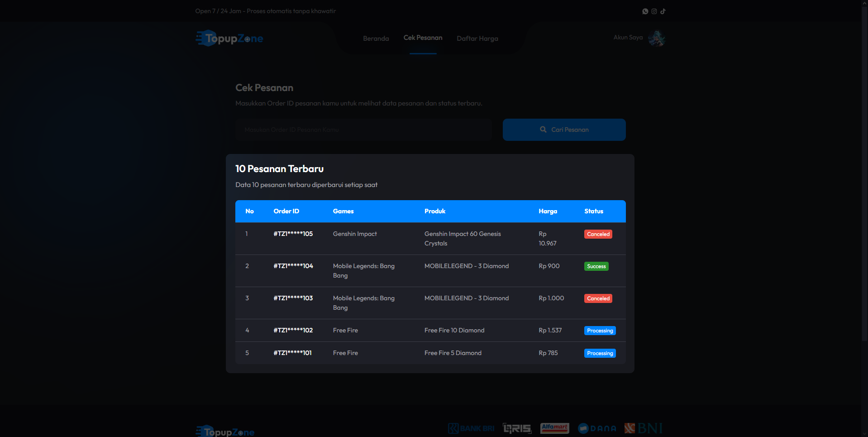Select order ID #TZ1*****101
Viewport: 868px width, 437px height.
click(x=293, y=353)
